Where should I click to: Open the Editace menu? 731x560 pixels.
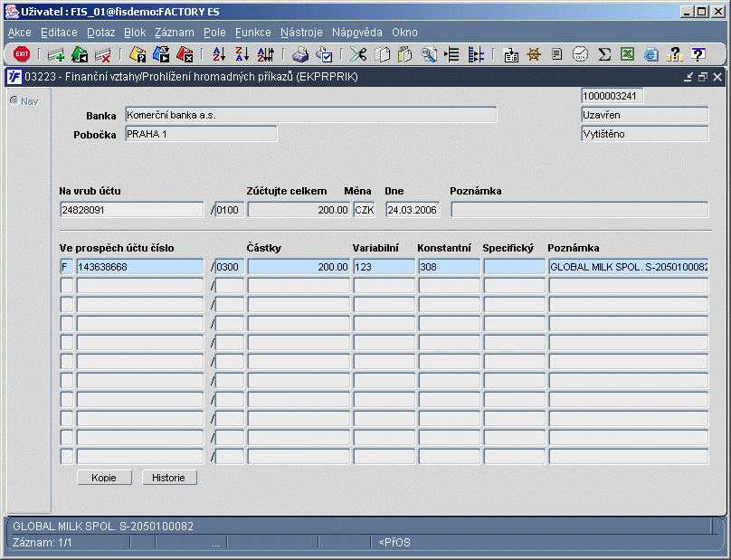coord(59,33)
